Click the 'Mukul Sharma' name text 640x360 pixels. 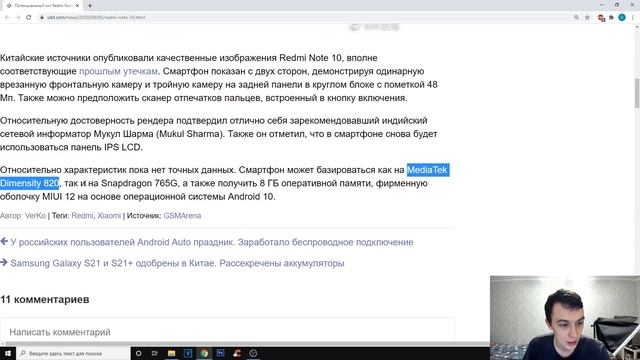191,134
